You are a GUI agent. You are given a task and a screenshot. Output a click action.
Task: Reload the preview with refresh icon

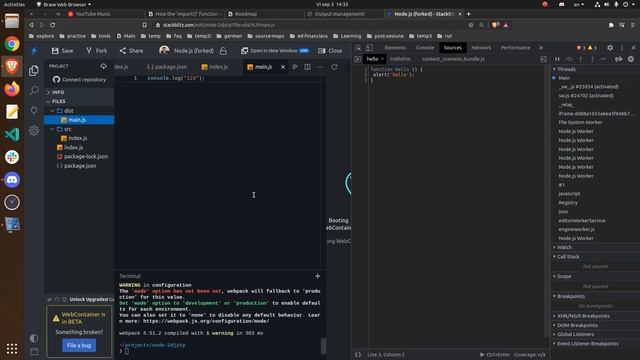click(334, 67)
